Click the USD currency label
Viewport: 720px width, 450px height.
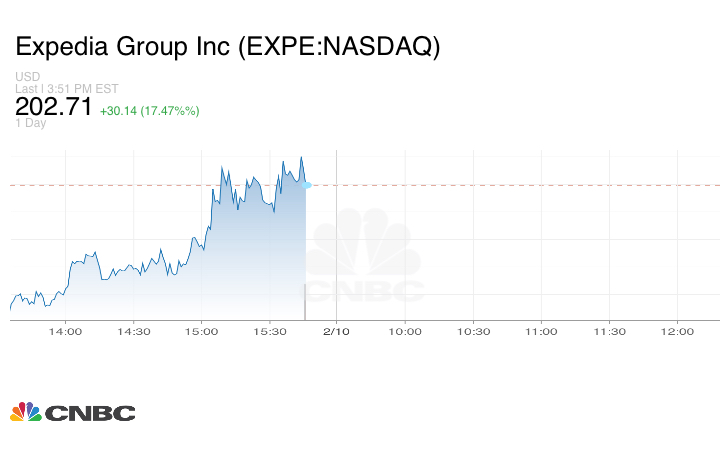27,77
